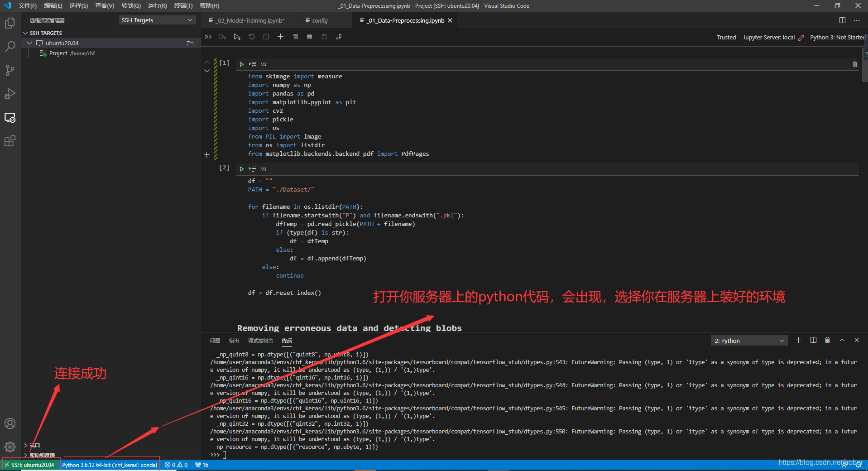Screen dimensions: 868x471
Task: Open the Remote Explorer view
Action: 10,118
